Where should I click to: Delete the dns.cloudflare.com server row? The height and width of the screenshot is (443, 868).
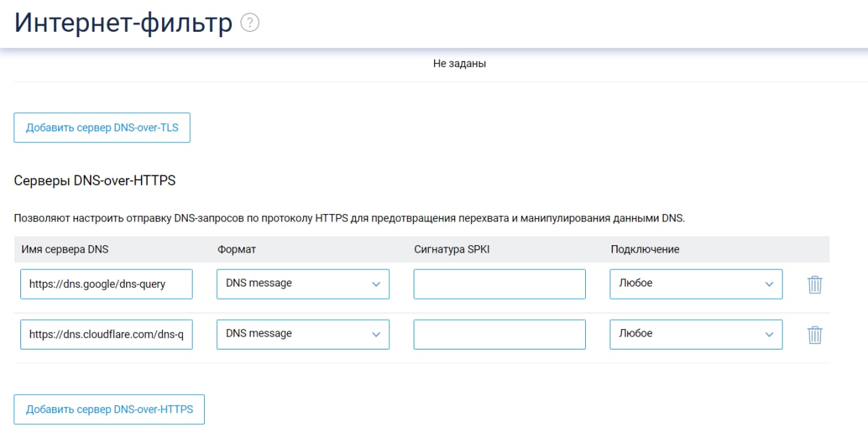(814, 335)
